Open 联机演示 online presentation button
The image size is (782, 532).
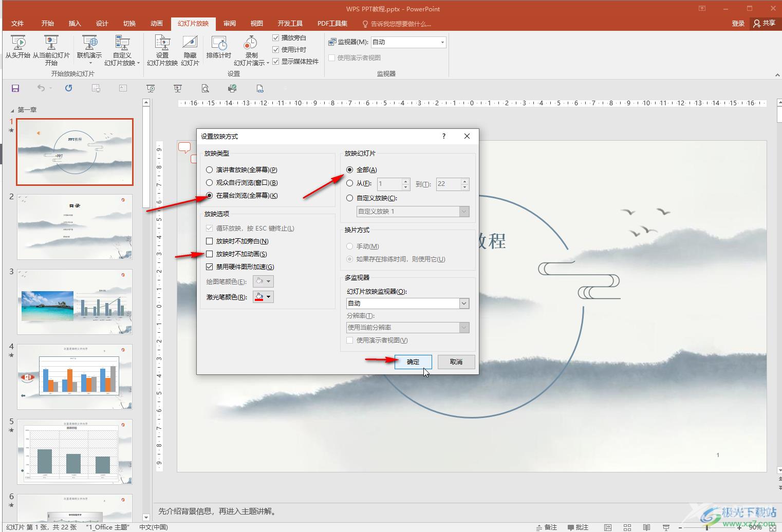[89, 50]
